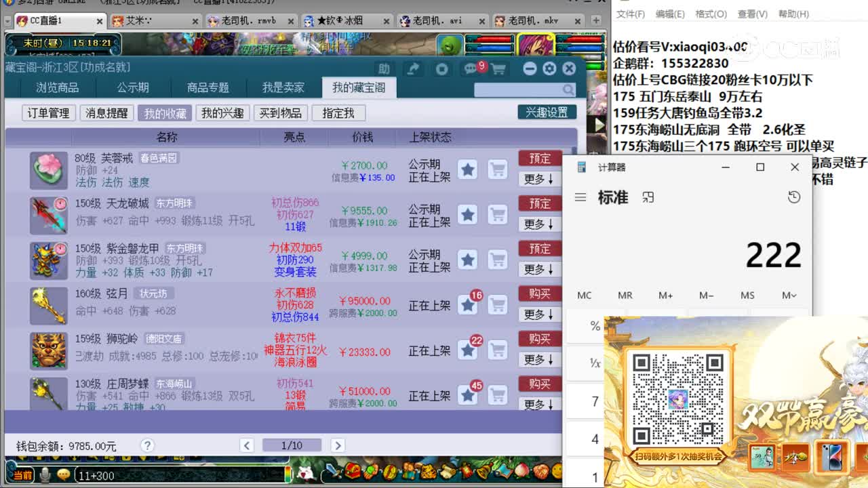This screenshot has height=488, width=868.
Task: Open calculator memory M dropdown
Action: coord(789,296)
